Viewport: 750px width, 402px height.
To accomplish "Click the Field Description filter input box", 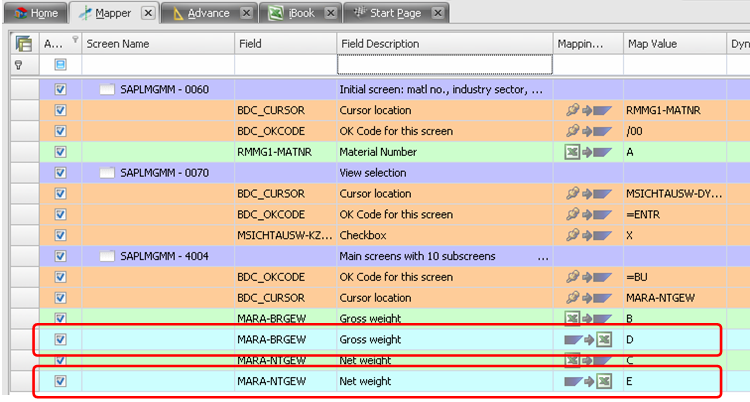I will point(444,65).
